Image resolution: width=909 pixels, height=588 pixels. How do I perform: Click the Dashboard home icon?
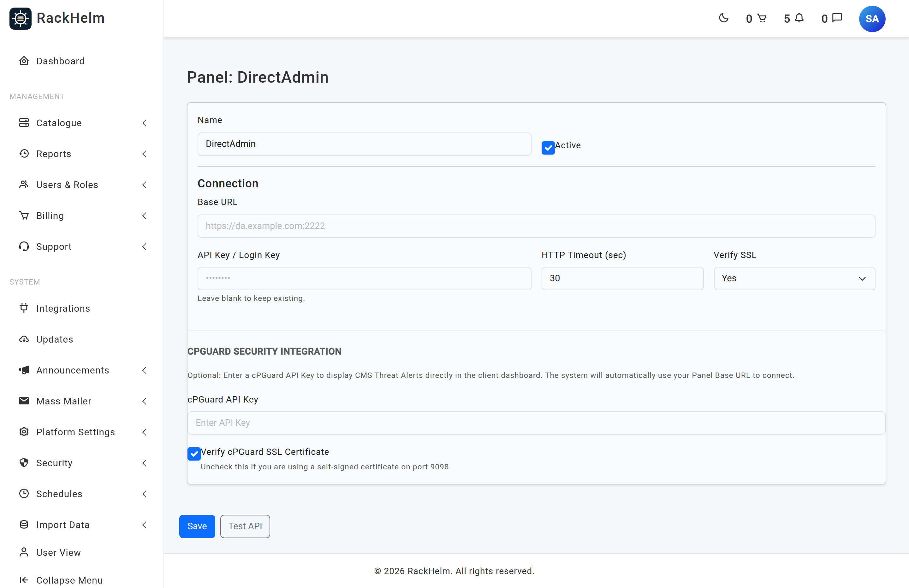tap(24, 61)
